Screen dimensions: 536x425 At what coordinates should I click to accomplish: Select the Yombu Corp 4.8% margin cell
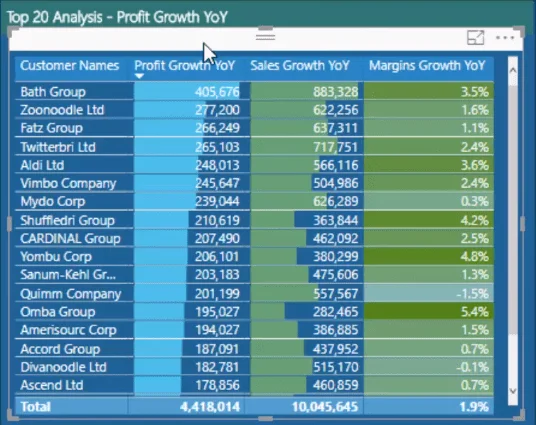click(x=429, y=256)
